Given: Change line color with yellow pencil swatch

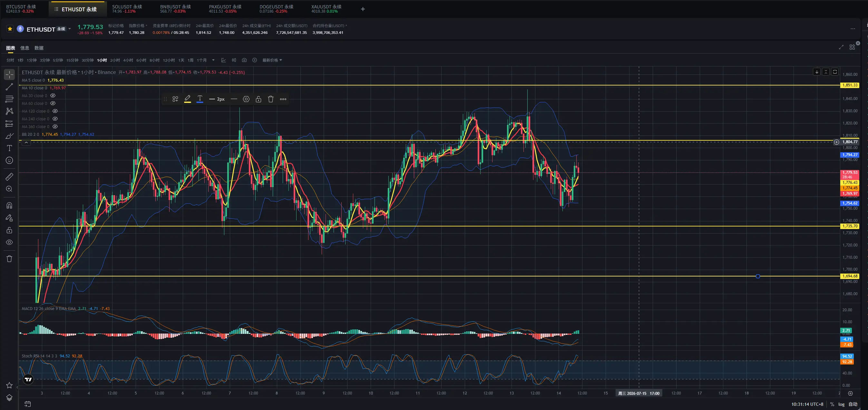Looking at the screenshot, I should click(188, 99).
